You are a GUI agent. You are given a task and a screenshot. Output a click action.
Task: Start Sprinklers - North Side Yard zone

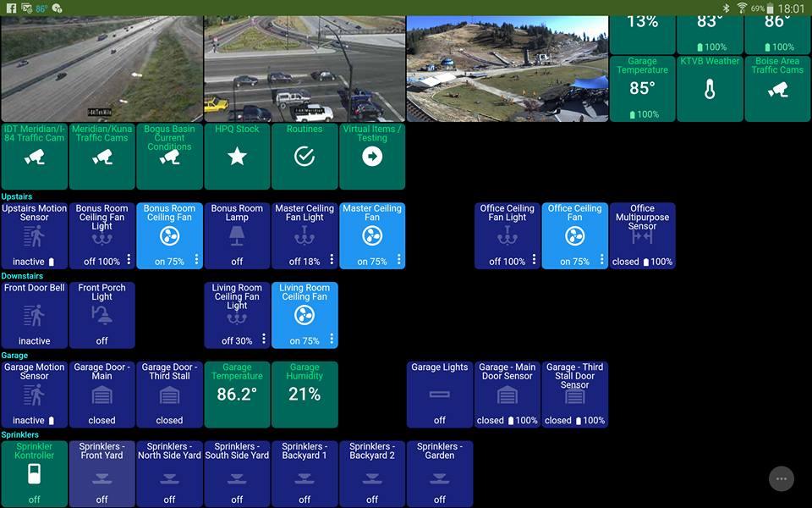(169, 474)
